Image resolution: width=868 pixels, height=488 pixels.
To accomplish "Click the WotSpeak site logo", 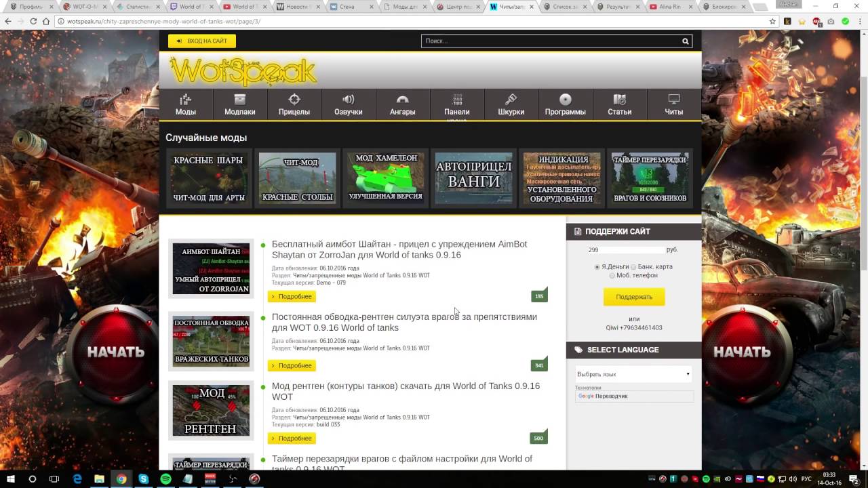I will (243, 71).
